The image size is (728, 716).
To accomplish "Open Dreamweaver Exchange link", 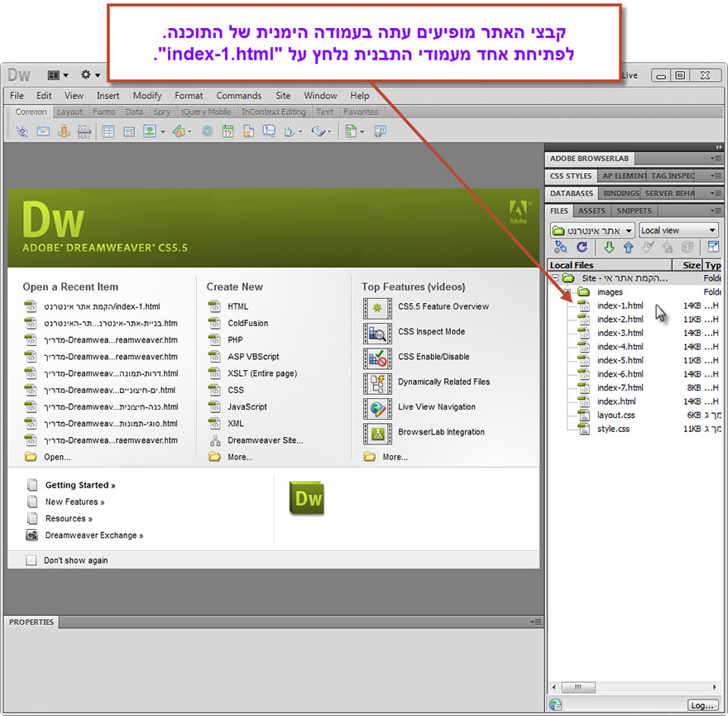I will 94,536.
